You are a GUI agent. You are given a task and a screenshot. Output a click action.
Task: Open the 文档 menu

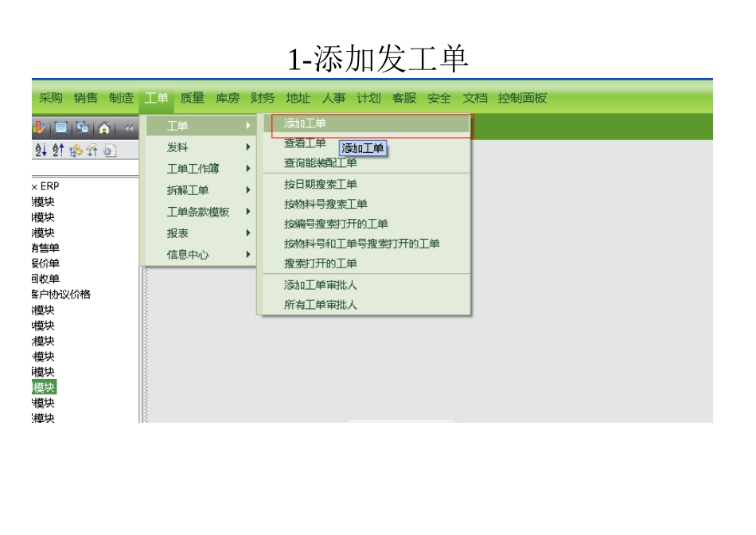point(475,98)
